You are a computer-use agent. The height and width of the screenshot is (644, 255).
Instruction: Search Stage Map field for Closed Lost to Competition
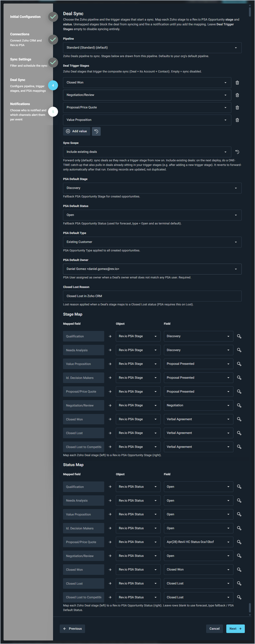[x=239, y=447]
